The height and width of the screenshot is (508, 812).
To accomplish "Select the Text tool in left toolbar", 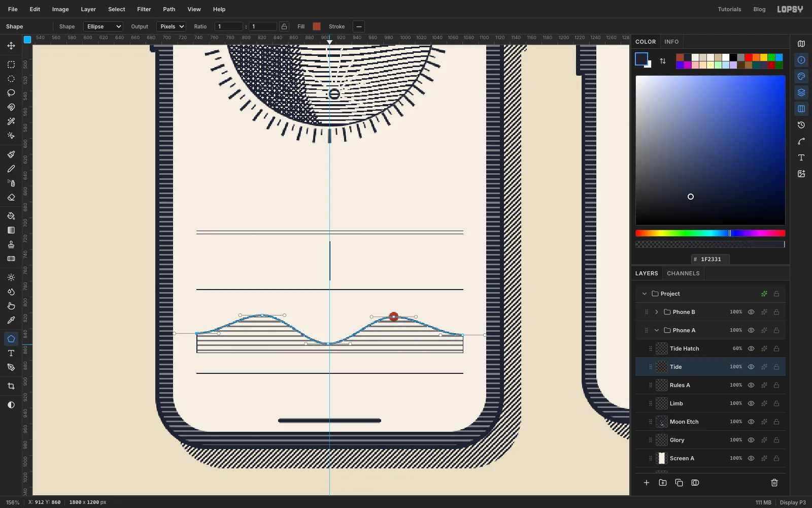I will pos(11,353).
